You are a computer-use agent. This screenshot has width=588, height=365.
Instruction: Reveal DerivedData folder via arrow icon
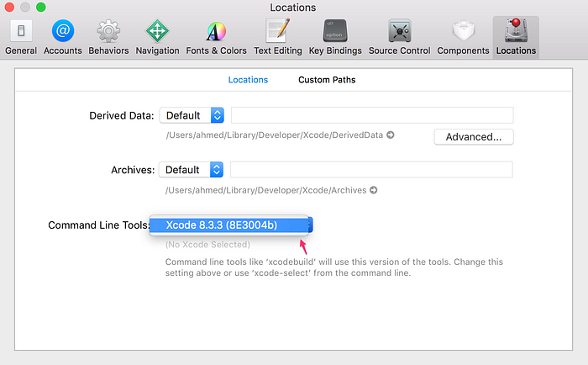pyautogui.click(x=391, y=135)
